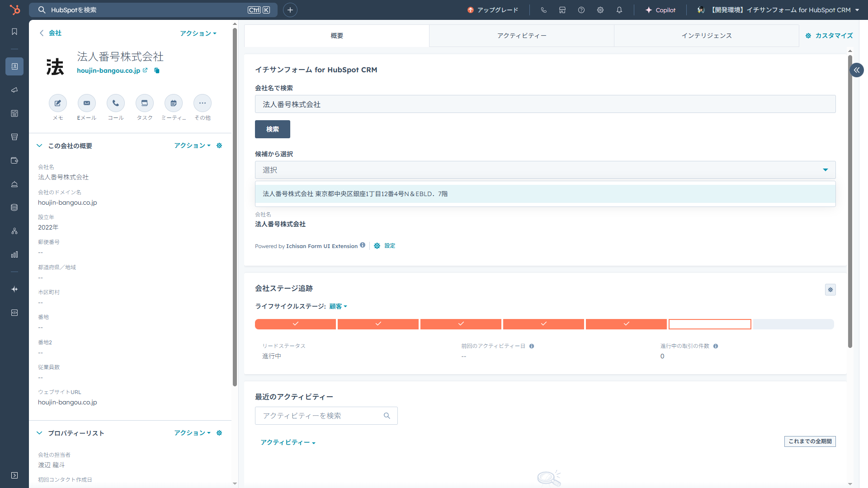Click the database icon in the left sidebar
The height and width of the screenshot is (488, 868).
click(14, 207)
